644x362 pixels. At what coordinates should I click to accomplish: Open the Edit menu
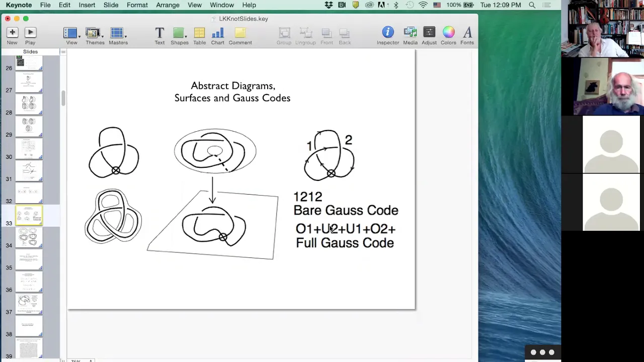(64, 5)
